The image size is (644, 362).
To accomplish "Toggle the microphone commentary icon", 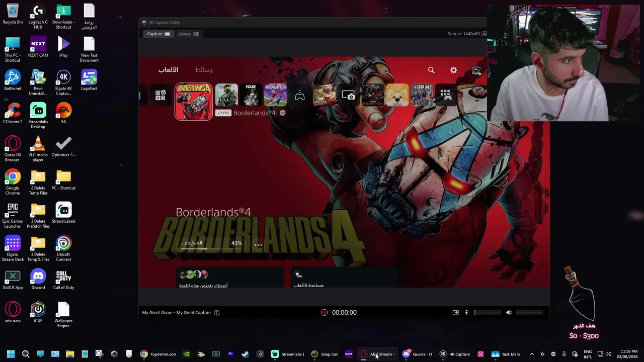I will click(x=466, y=313).
